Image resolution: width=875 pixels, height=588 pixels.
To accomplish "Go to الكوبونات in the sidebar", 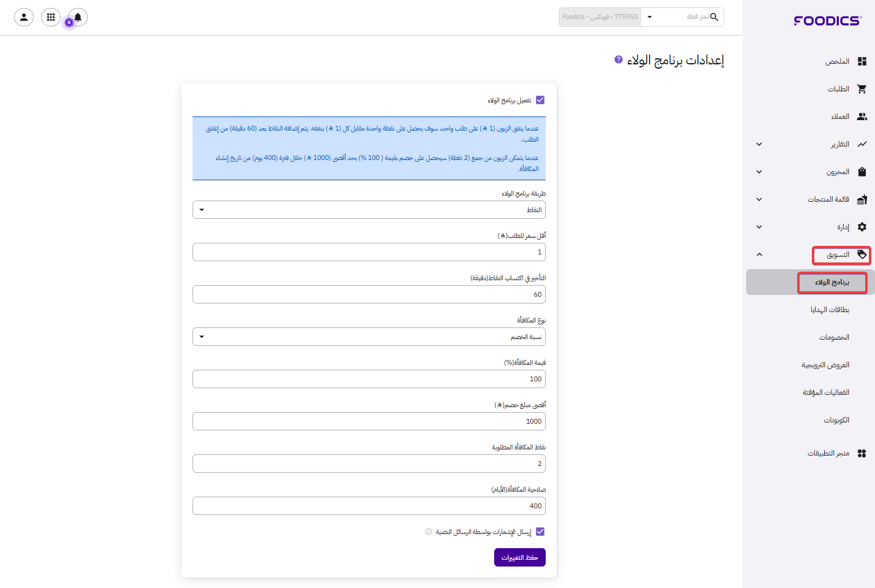I will [836, 420].
